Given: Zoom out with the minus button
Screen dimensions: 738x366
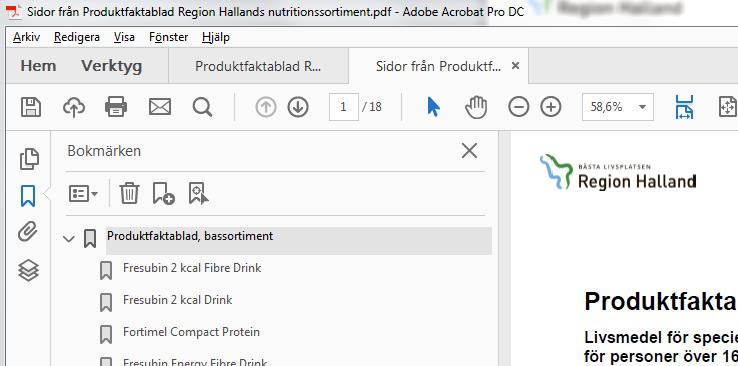Looking at the screenshot, I should coord(519,107).
